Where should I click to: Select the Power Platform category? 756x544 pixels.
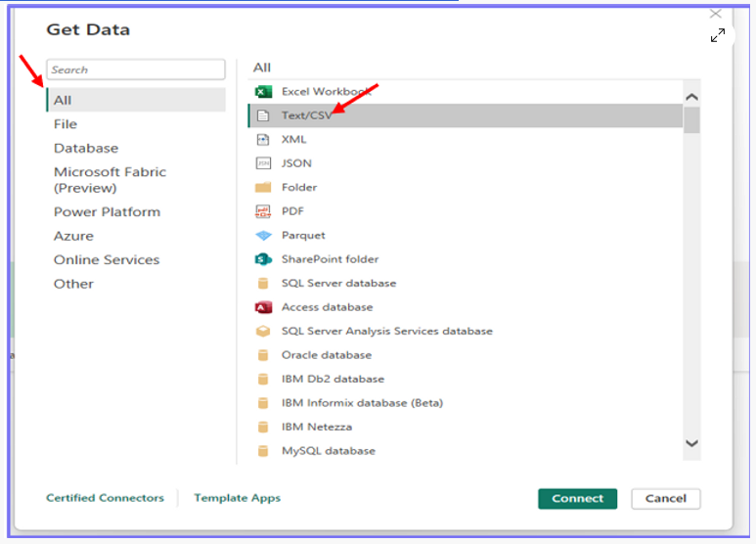107,211
